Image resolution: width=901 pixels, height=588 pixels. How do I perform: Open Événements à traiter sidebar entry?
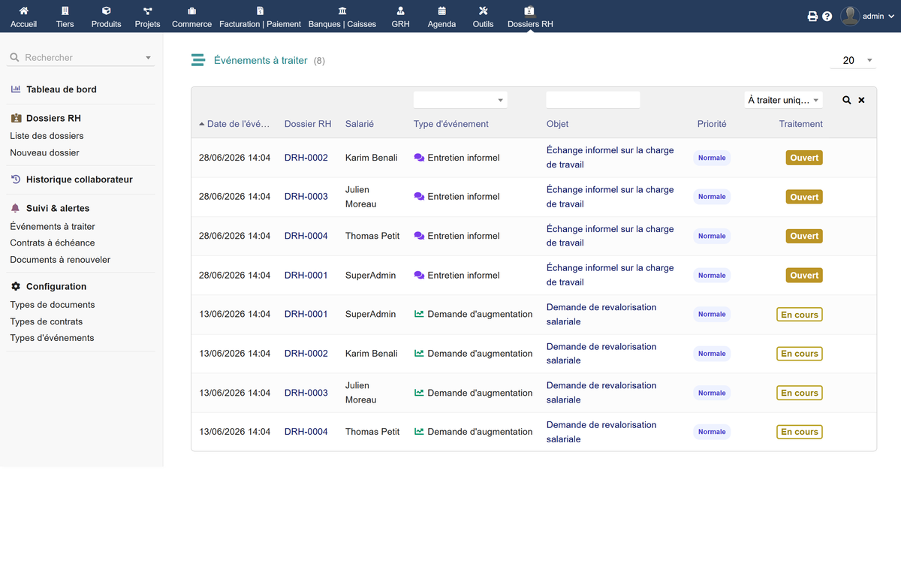tap(53, 226)
